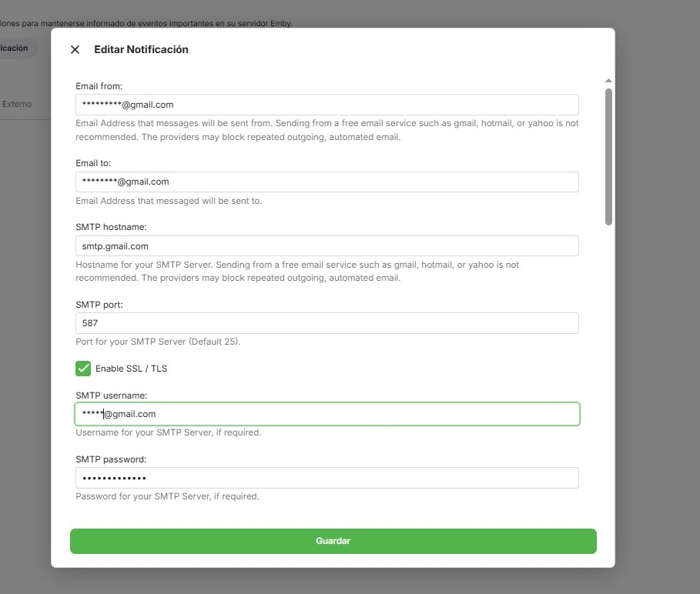This screenshot has width=700, height=594.
Task: Toggle the Enable SSL / TLS checkbox
Action: pyautogui.click(x=83, y=369)
